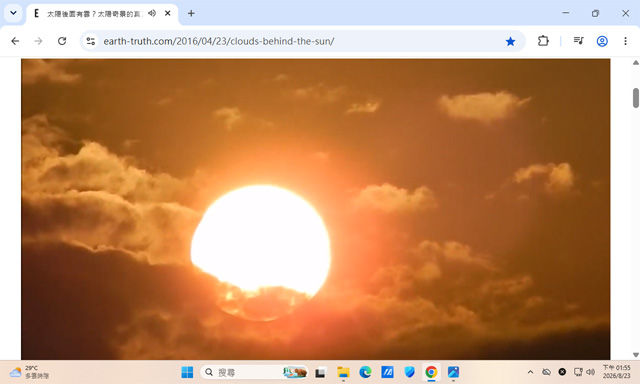
Task: Open the Extensions puzzle icon
Action: point(543,41)
